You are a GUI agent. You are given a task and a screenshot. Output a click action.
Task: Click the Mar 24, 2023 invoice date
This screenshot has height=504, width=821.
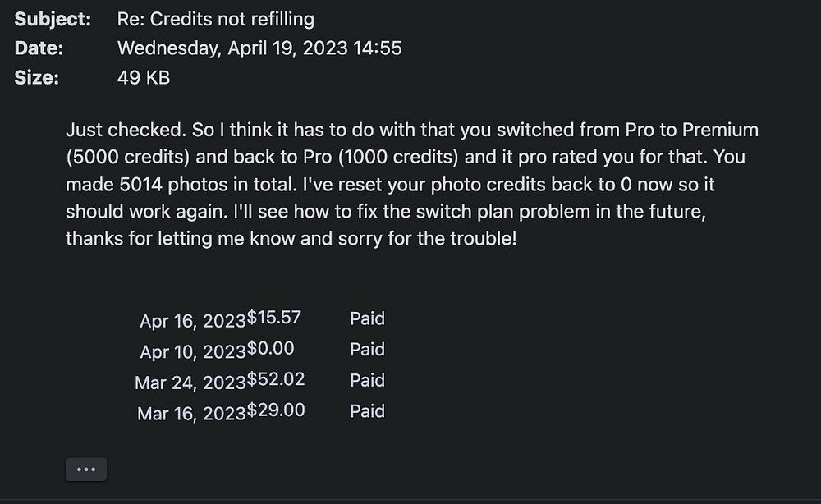click(190, 383)
